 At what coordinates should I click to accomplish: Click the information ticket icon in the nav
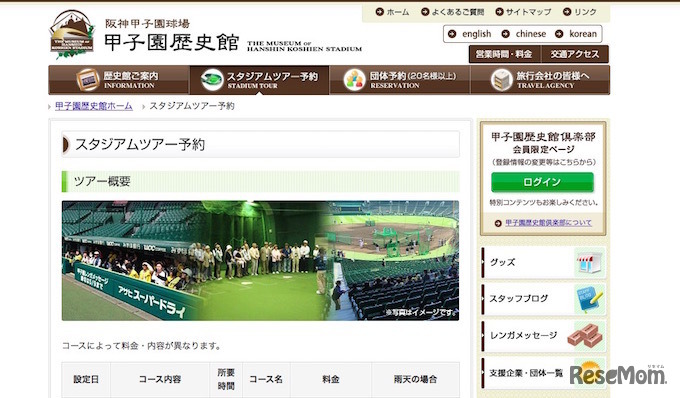88,80
